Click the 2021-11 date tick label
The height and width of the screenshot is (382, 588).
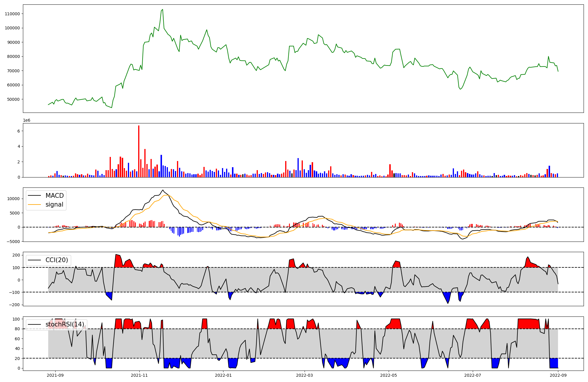(x=139, y=375)
